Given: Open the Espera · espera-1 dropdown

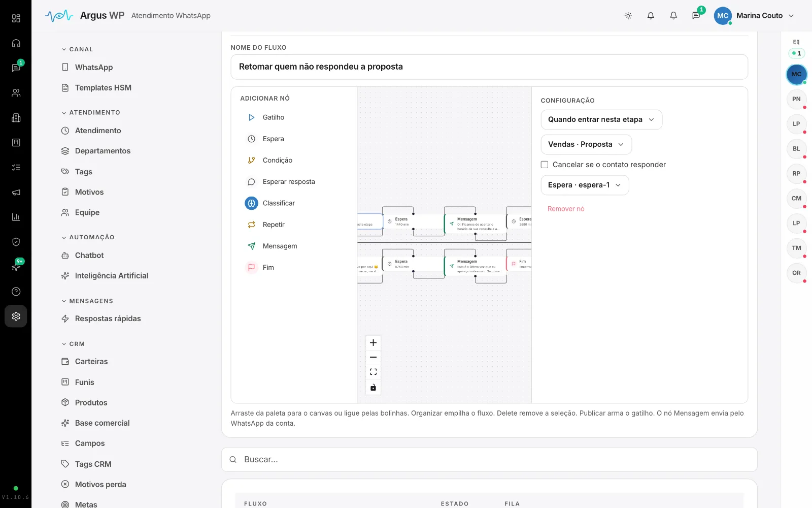Looking at the screenshot, I should [585, 185].
